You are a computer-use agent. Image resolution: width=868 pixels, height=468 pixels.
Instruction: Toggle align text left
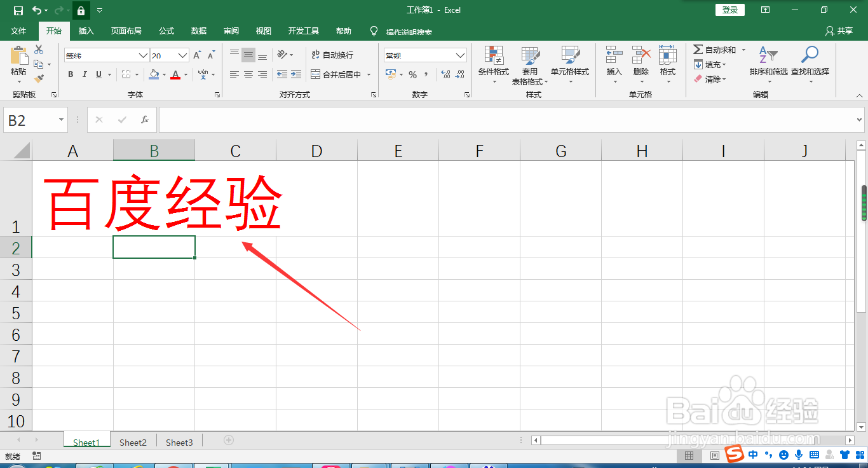coord(234,74)
